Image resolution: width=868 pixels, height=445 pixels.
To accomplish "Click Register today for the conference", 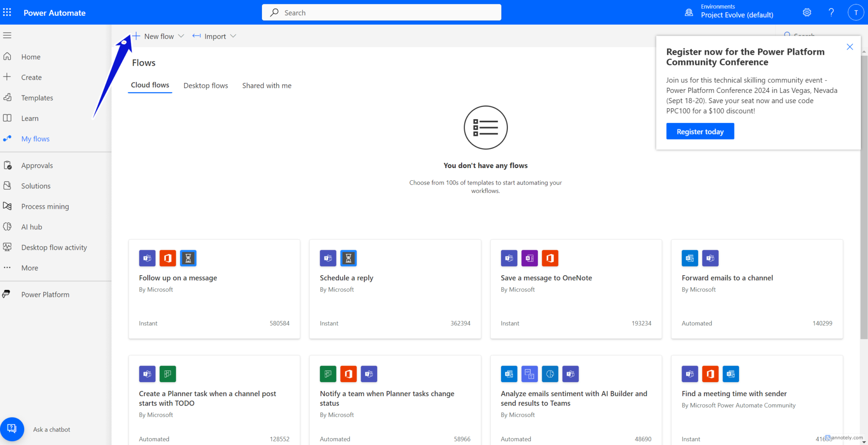I will [700, 131].
